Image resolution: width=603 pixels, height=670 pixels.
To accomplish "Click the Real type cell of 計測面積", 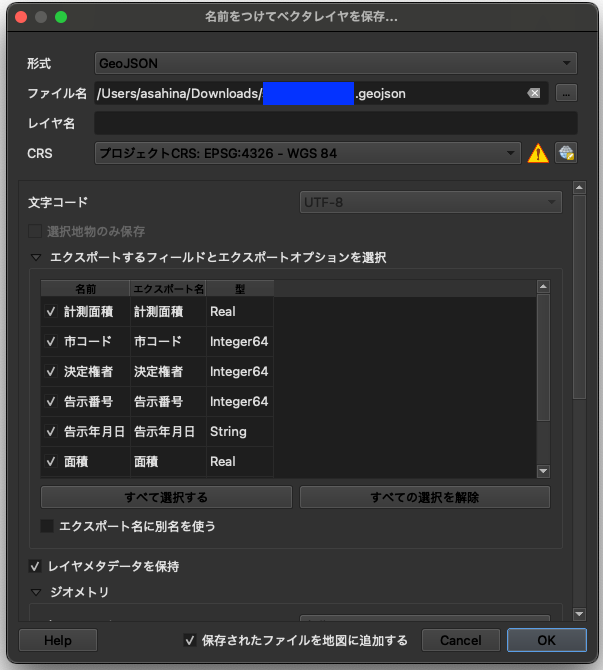I will click(x=240, y=311).
